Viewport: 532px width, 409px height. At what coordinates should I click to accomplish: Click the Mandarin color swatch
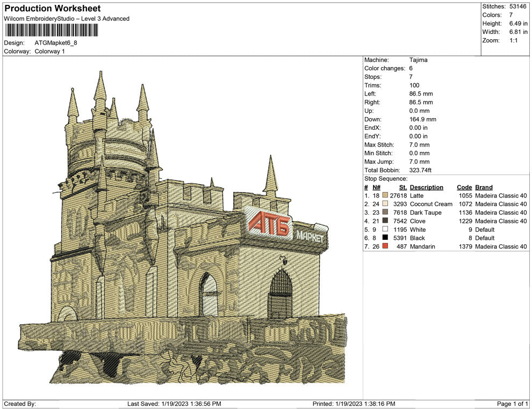pyautogui.click(x=385, y=247)
